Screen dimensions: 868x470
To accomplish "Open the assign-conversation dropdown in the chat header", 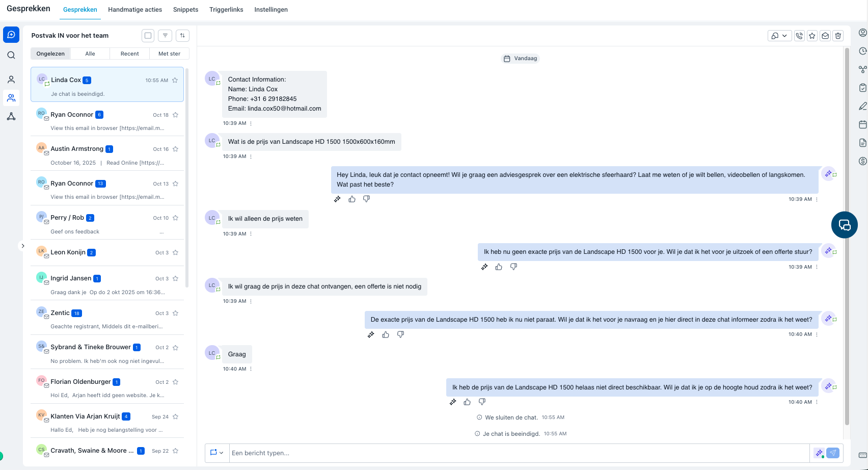I will click(x=779, y=36).
